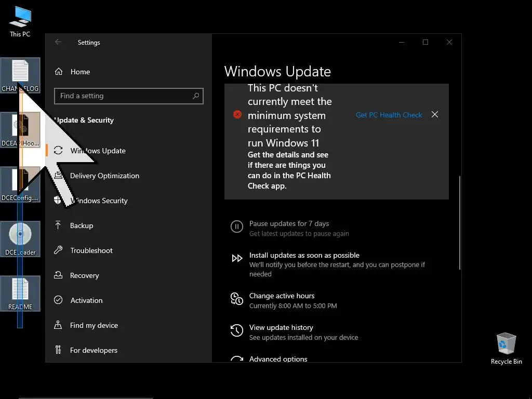Click the Settings page vertical scrollbar
532x399 pixels.
click(x=460, y=222)
